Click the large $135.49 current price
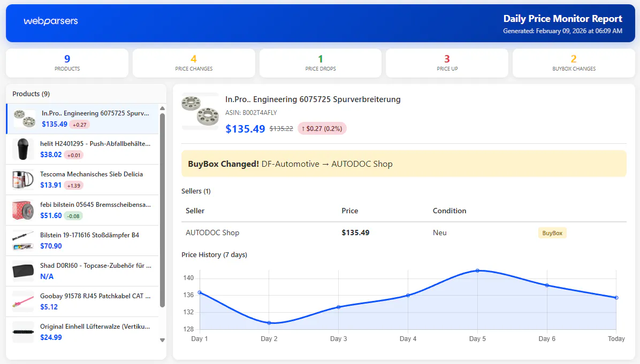Screen dimensions: 640x364 [245, 129]
